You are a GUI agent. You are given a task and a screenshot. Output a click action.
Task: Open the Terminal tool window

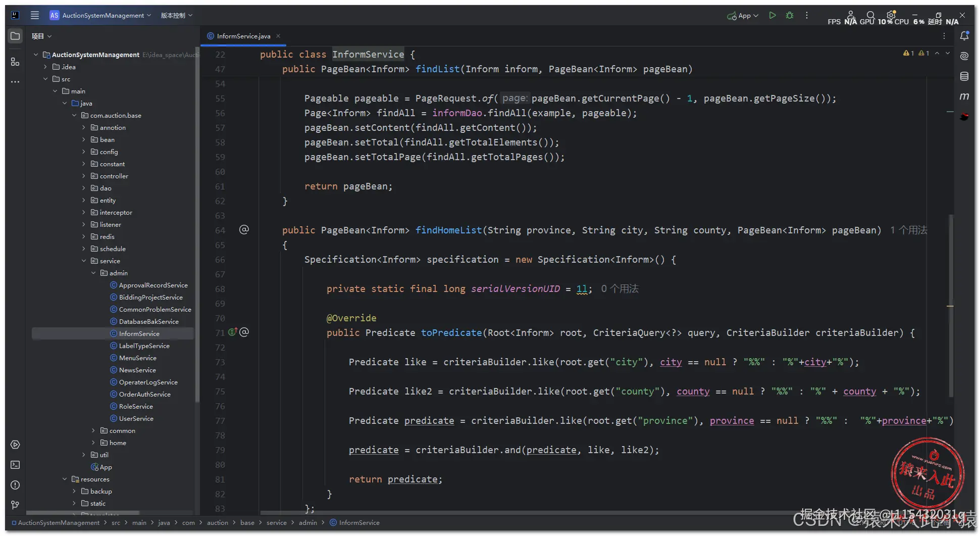(x=15, y=465)
